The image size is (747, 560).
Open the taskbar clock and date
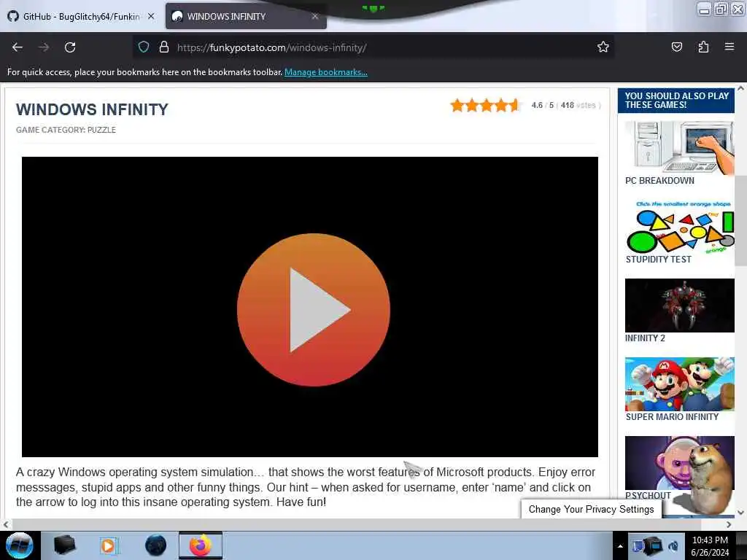point(710,546)
